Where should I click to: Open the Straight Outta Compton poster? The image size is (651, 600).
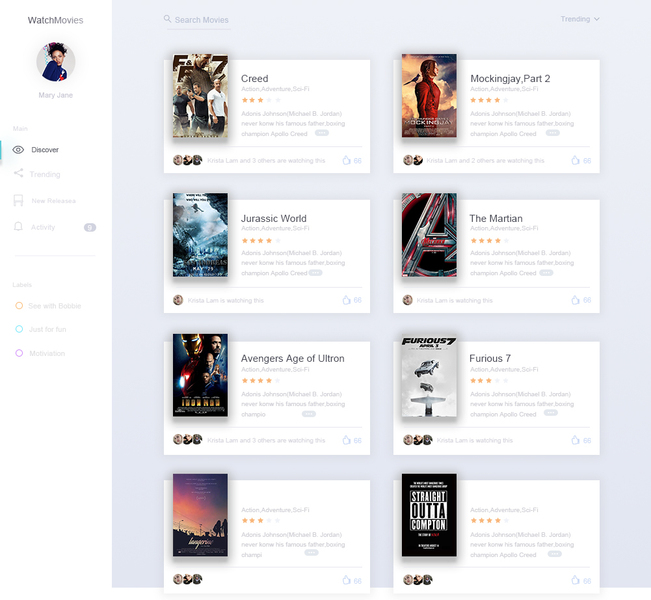tap(429, 515)
